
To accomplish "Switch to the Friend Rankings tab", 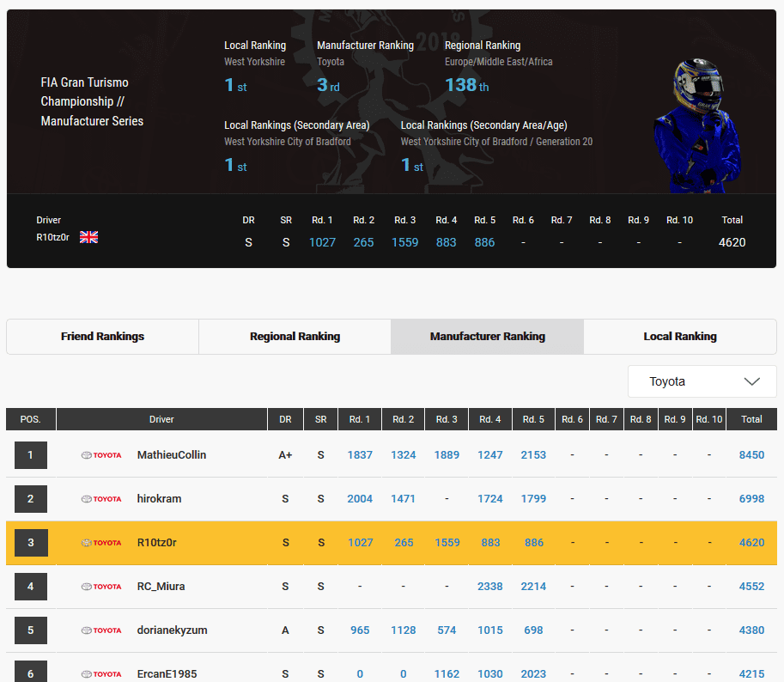I will pos(102,337).
